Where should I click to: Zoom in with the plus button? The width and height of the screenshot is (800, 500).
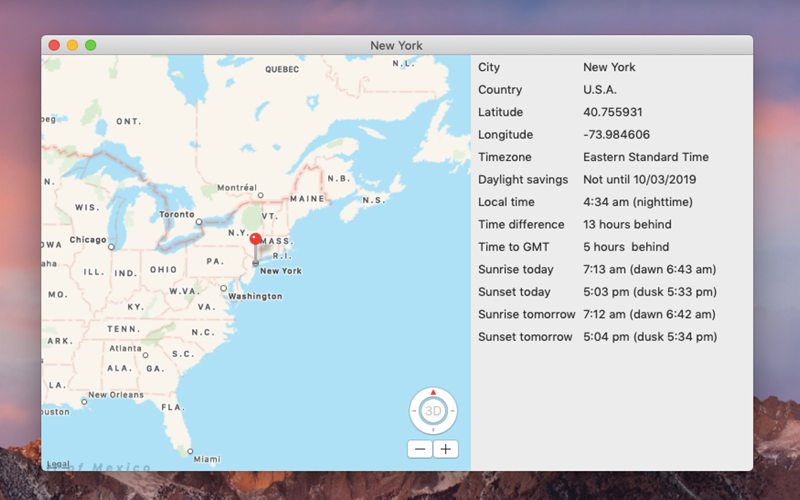(x=446, y=449)
